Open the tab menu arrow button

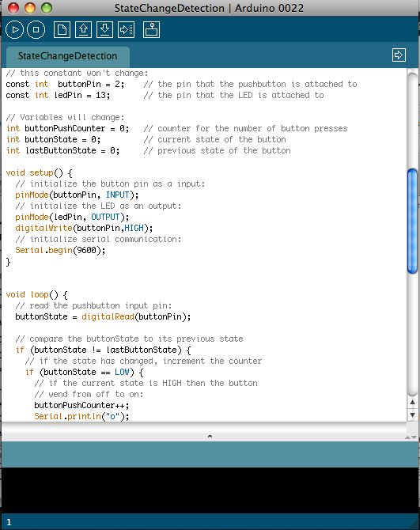click(399, 55)
